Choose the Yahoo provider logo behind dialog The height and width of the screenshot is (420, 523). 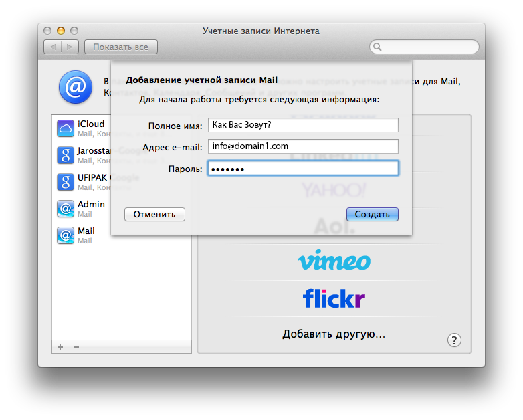[334, 190]
